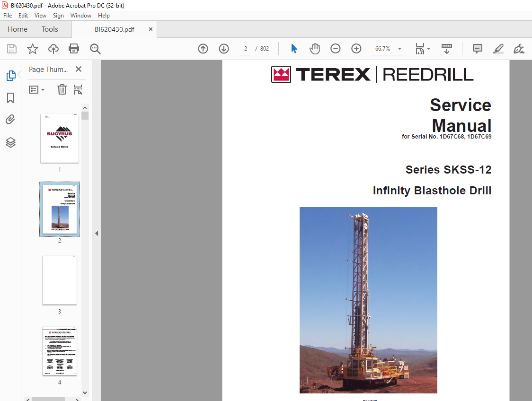The height and width of the screenshot is (401, 532).
Task: Click thumbnail scrollbar down arrow
Action: pyautogui.click(x=85, y=393)
